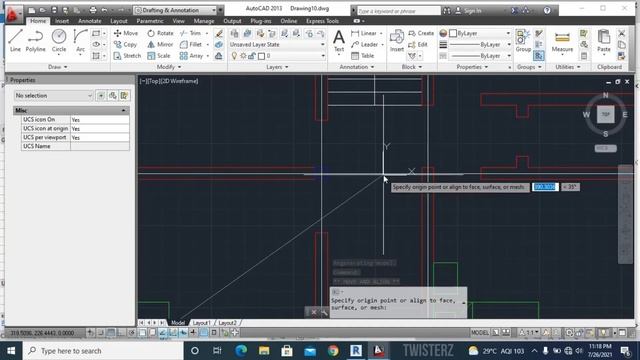The image size is (640, 360).
Task: Open the Measure utility
Action: 562,41
